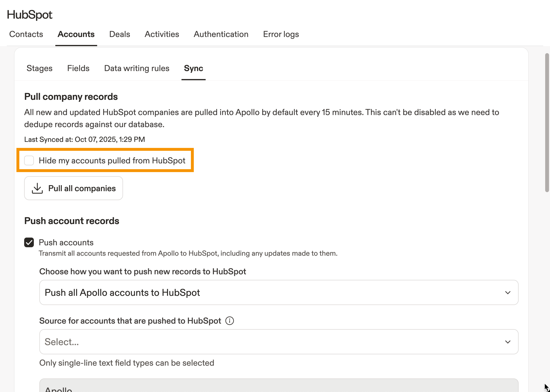Screen dimensions: 550x392
Task: Open the Deals tab
Action: click(x=120, y=34)
